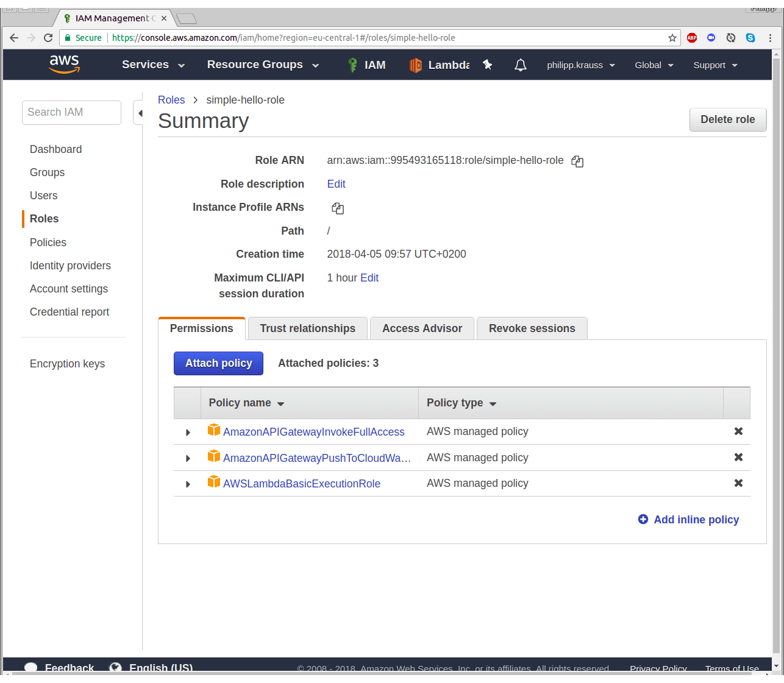This screenshot has height=683, width=784.
Task: Detach AmazonAPIGatewayInvokeFullAccess with the X icon
Action: 738,431
